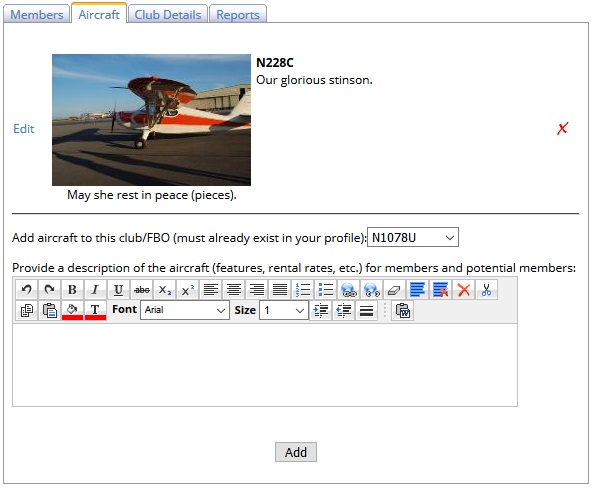The image size is (593, 488).
Task: Click the Copy icon
Action: point(27,311)
